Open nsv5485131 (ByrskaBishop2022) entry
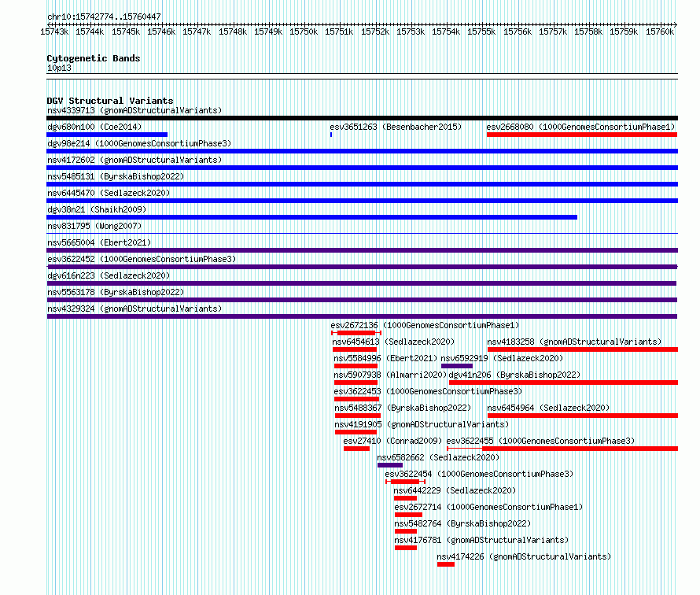The height and width of the screenshot is (595, 700). pyautogui.click(x=116, y=176)
